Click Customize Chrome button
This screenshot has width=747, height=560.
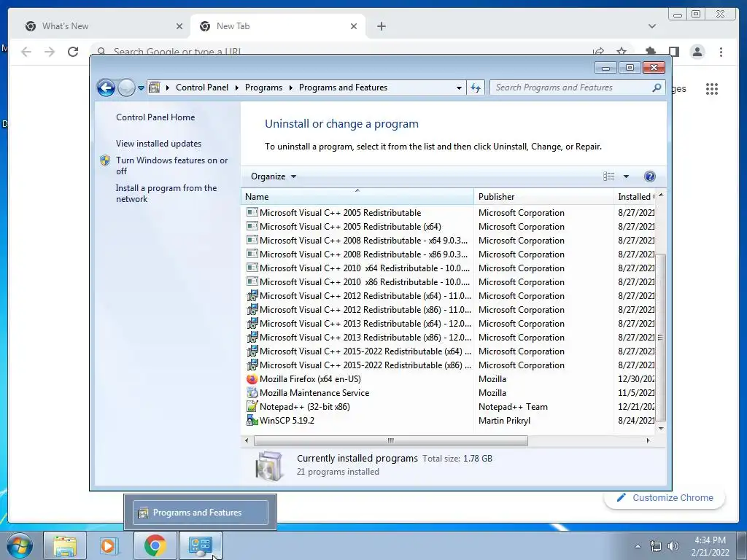[x=665, y=497]
